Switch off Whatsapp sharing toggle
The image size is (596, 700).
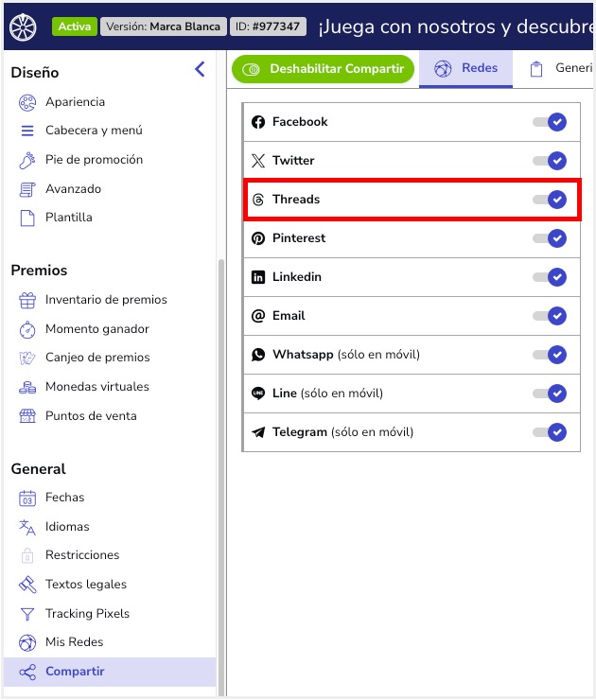click(x=550, y=355)
